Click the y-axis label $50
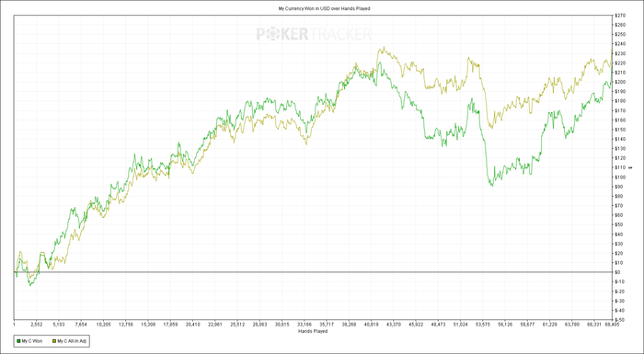Screen dimensions: 644x354 (619, 224)
